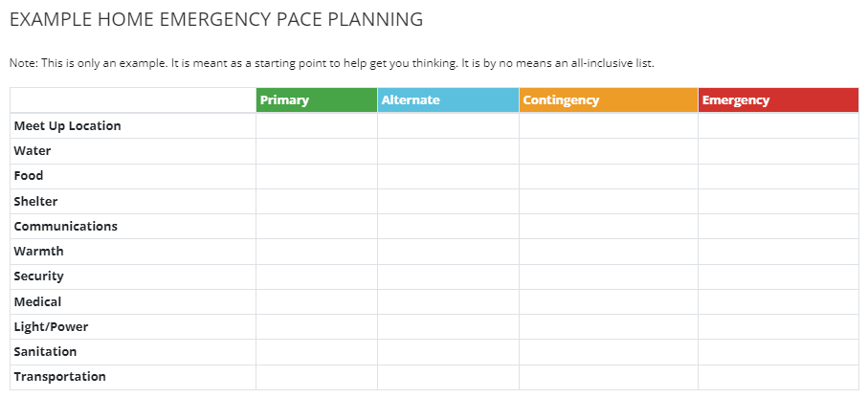Click the orange Contingency header cell
The image size is (868, 398).
click(x=609, y=100)
